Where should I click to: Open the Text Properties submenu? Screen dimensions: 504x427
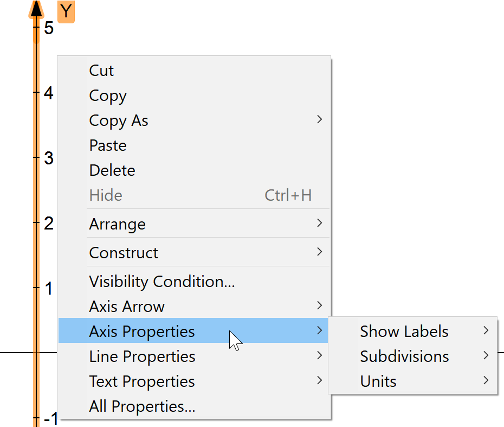click(x=142, y=381)
